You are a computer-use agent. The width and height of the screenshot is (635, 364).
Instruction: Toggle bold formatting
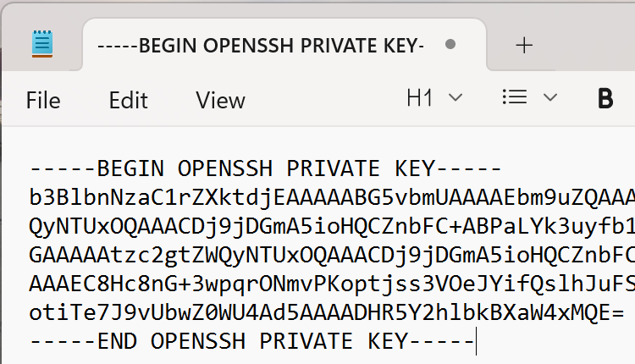tap(605, 99)
